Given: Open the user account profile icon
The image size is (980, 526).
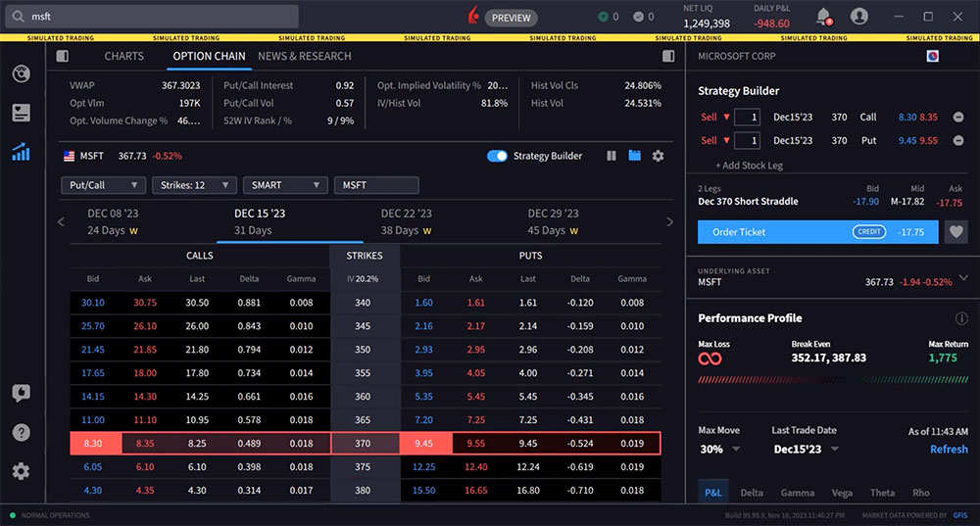Looking at the screenshot, I should tap(859, 17).
